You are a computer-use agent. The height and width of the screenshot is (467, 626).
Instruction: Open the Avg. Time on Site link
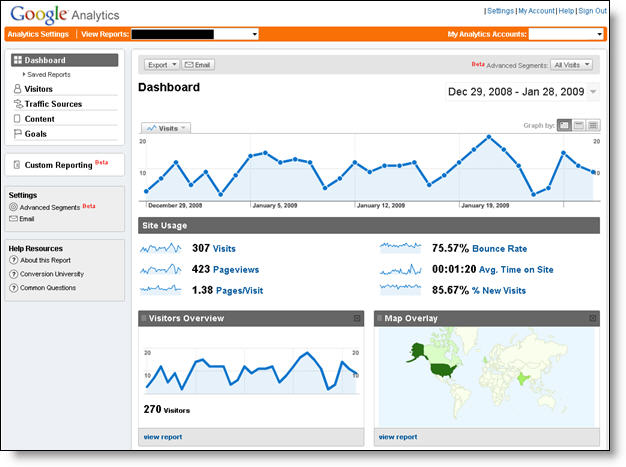pyautogui.click(x=516, y=269)
